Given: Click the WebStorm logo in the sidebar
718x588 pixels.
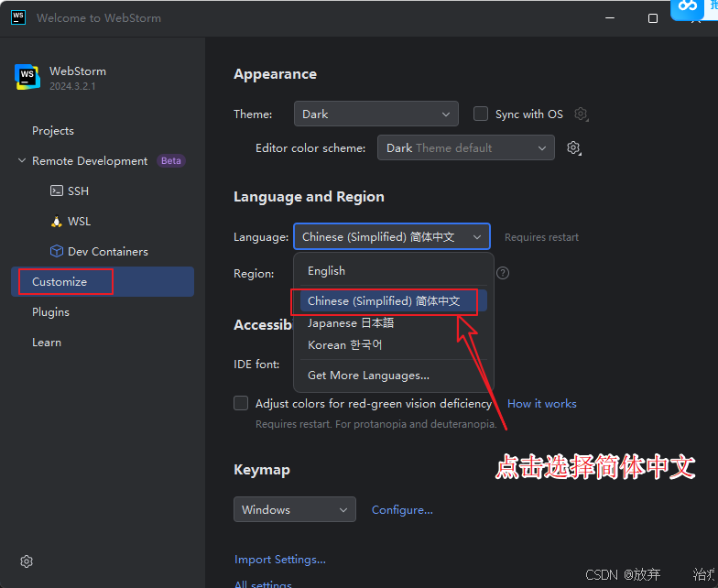Looking at the screenshot, I should [27, 77].
